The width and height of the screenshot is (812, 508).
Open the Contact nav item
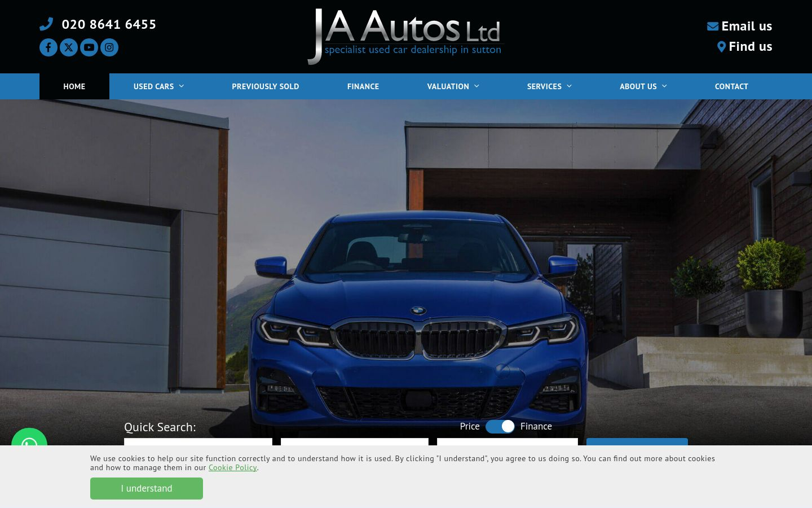731,86
